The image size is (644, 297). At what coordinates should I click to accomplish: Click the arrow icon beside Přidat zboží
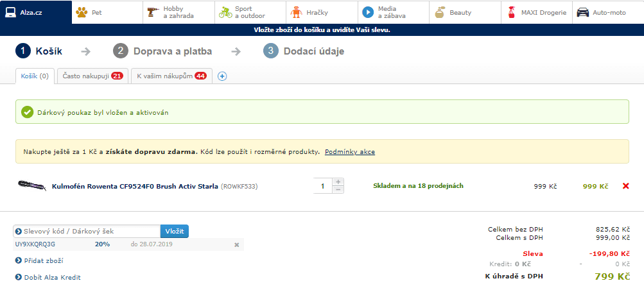click(18, 260)
